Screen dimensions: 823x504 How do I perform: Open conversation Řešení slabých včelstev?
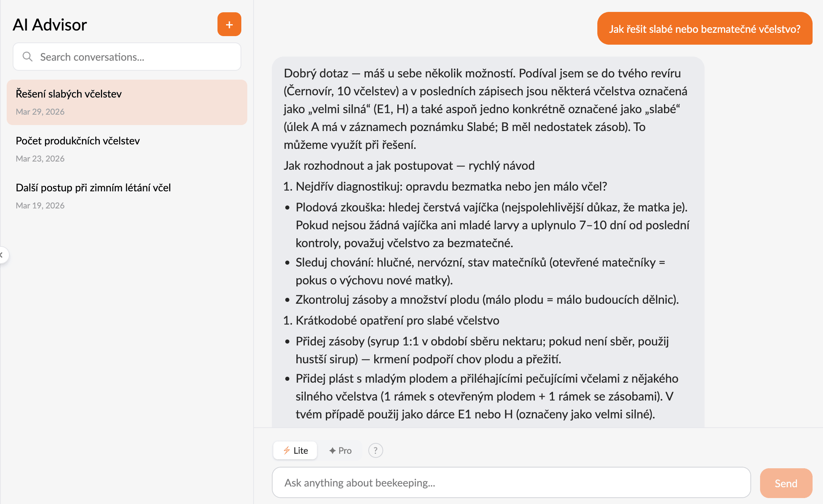pos(69,94)
